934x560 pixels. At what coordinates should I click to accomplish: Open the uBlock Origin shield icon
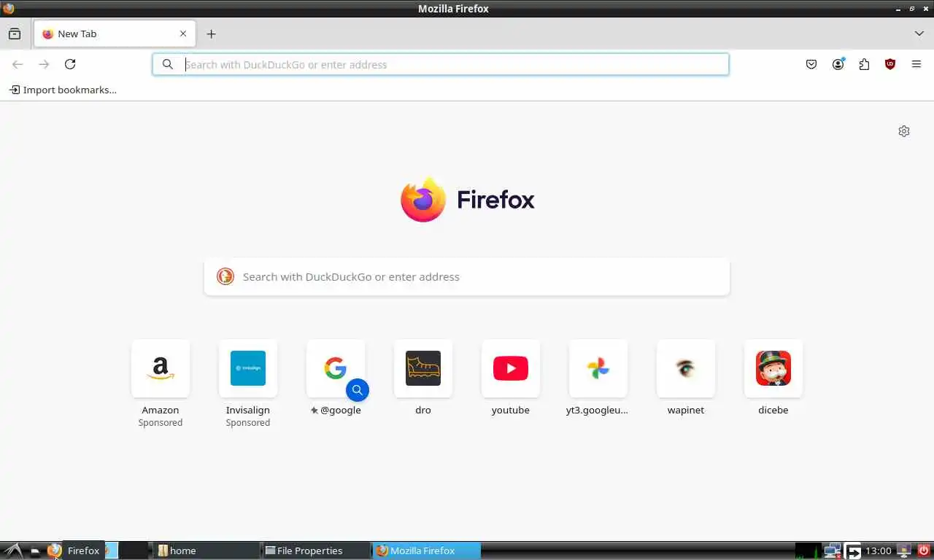pos(890,64)
